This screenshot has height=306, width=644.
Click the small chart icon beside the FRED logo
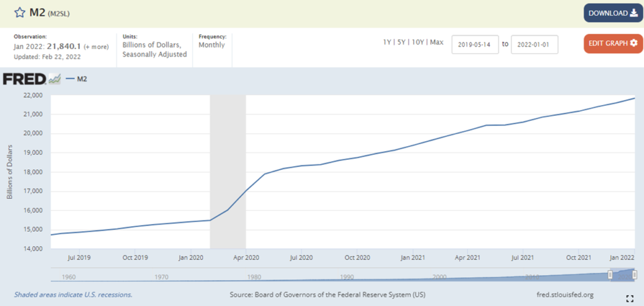point(55,79)
